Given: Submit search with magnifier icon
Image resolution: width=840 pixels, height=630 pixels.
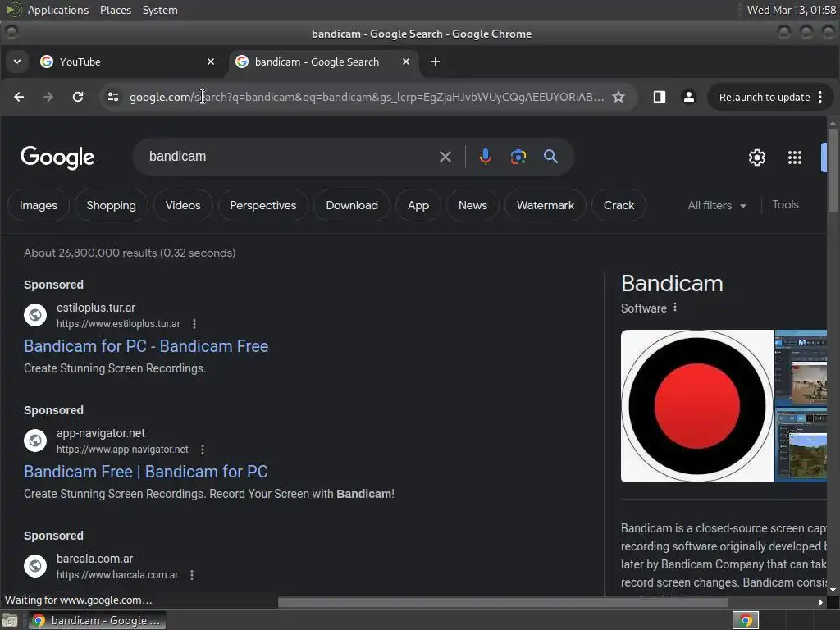Looking at the screenshot, I should tap(550, 157).
